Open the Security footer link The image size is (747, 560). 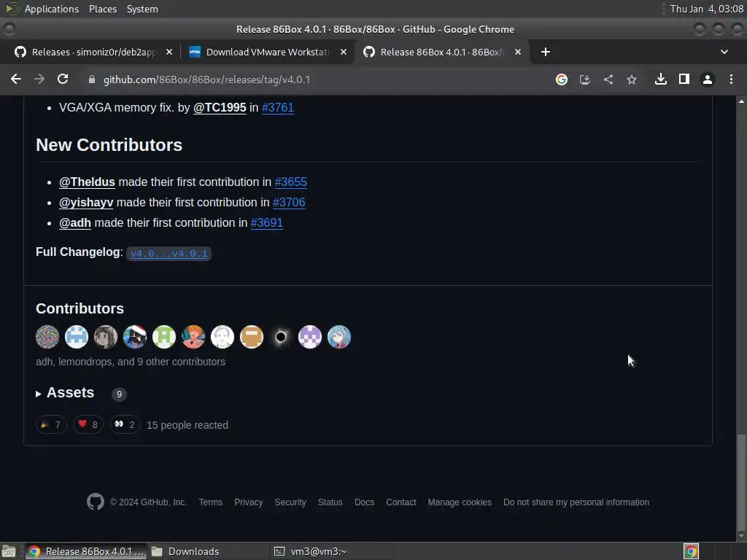(x=290, y=502)
